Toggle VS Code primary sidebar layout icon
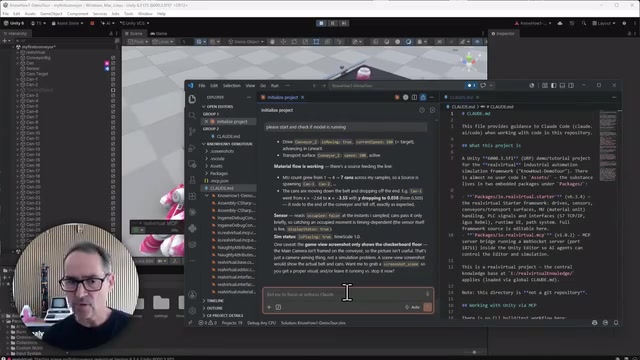The image size is (640, 360). click(553, 85)
